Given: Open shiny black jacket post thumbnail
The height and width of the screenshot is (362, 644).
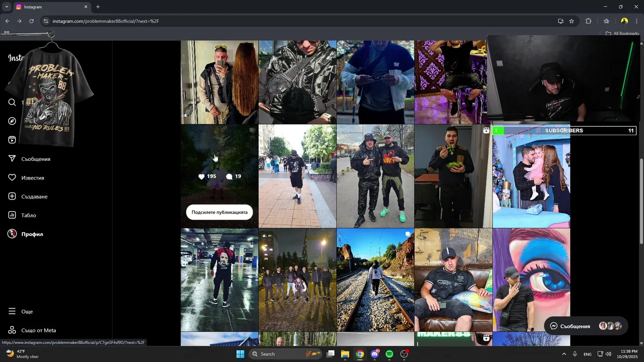Looking at the screenshot, I should click(x=297, y=82).
